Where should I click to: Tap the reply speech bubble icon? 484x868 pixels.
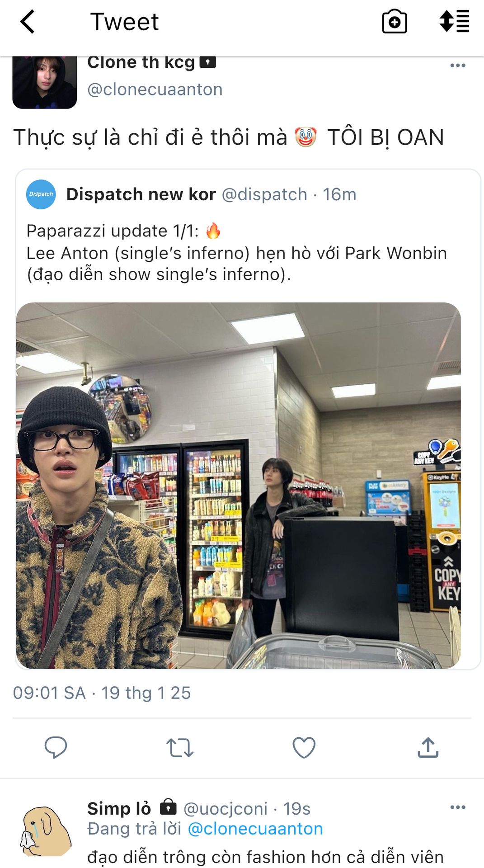coord(56,747)
